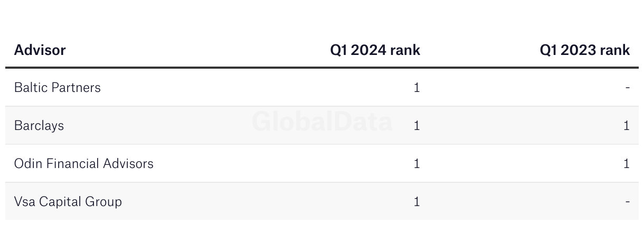Viewport: 644px width, 242px height.
Task: Click Barclays' Q1 2023 rank value
Action: click(x=627, y=125)
